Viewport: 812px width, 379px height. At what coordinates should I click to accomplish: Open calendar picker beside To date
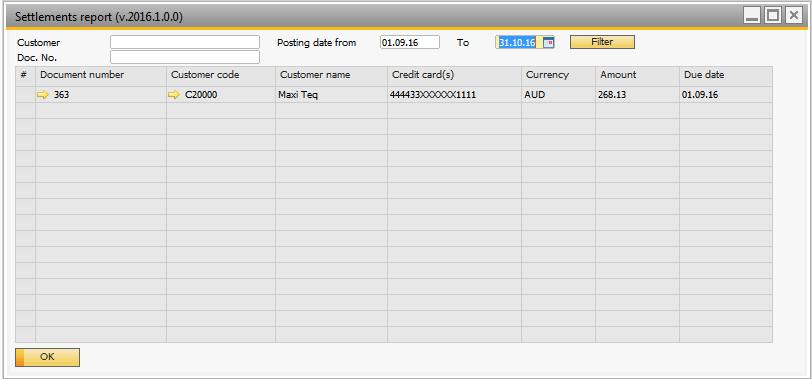(x=548, y=42)
